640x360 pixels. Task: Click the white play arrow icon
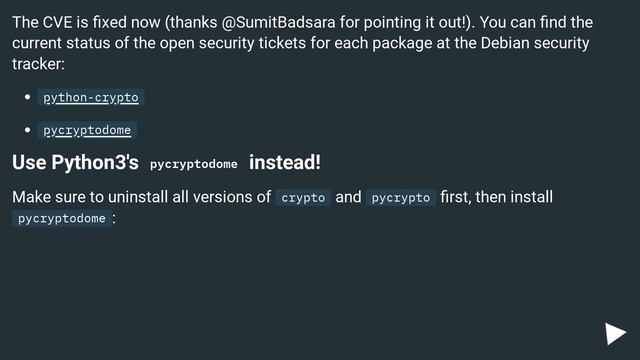click(x=616, y=334)
